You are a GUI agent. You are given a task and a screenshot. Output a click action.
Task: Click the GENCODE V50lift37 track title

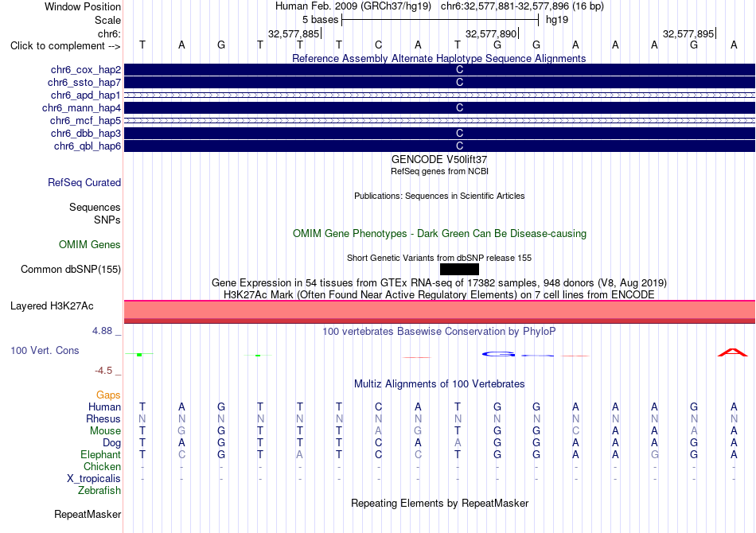pos(440,160)
